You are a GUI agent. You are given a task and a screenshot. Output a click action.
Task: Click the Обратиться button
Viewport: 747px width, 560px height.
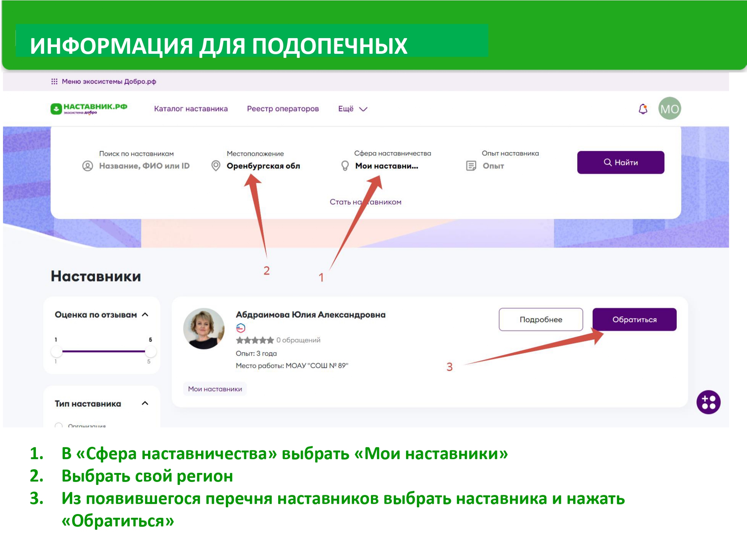click(x=634, y=319)
